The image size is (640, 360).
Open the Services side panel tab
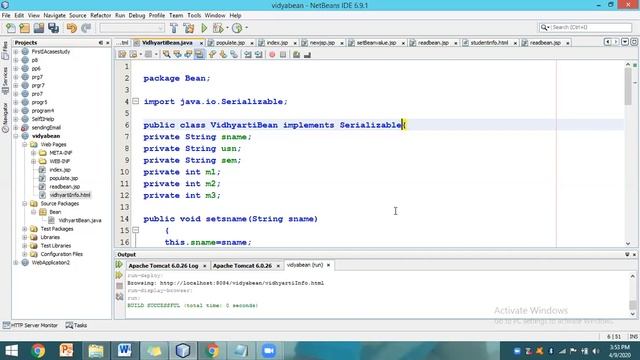pyautogui.click(x=5, y=80)
